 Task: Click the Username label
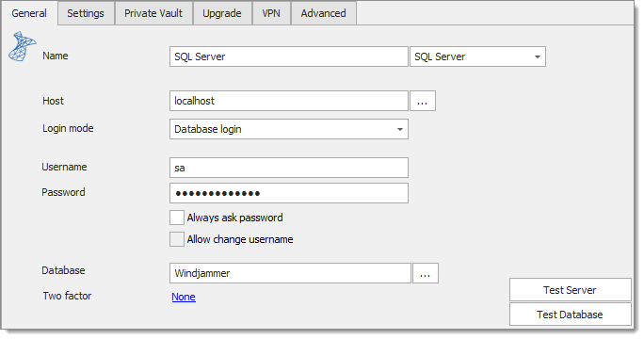point(64,168)
